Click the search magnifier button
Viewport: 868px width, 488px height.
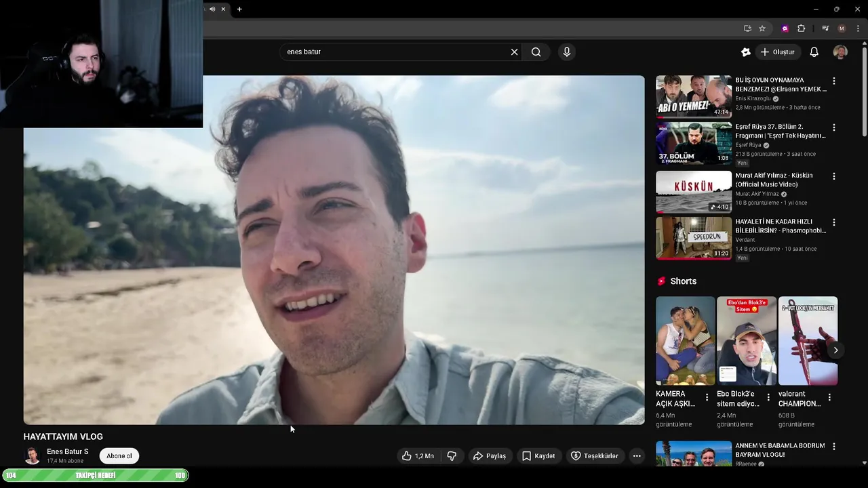(536, 52)
